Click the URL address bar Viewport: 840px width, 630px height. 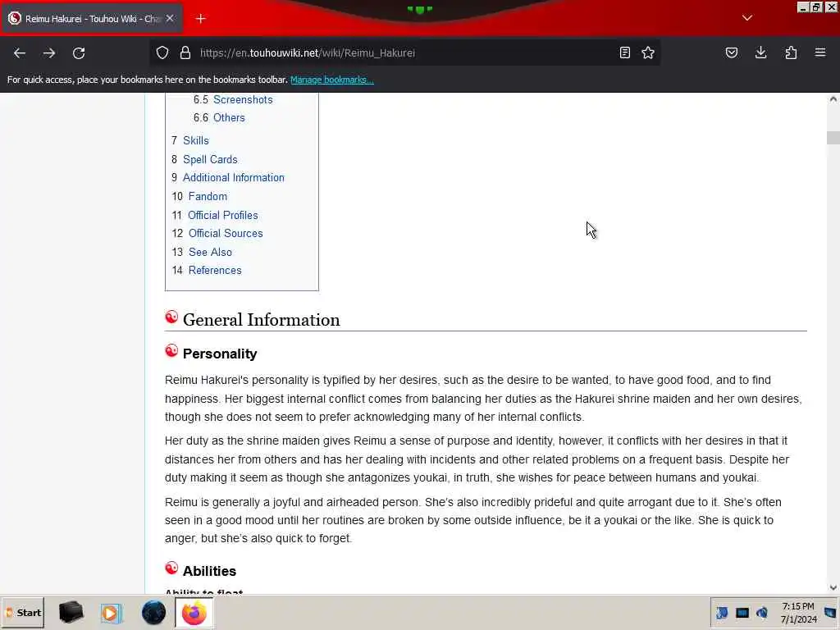click(405, 52)
